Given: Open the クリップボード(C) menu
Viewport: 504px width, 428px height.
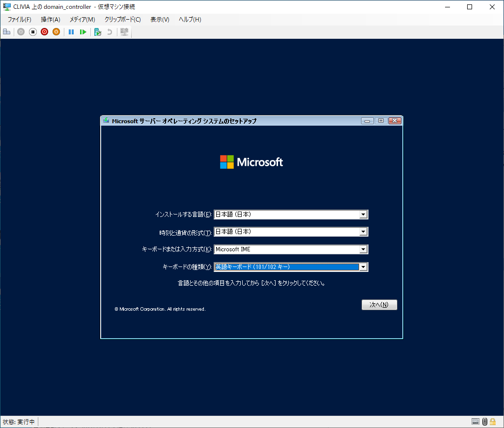Looking at the screenshot, I should (x=122, y=20).
